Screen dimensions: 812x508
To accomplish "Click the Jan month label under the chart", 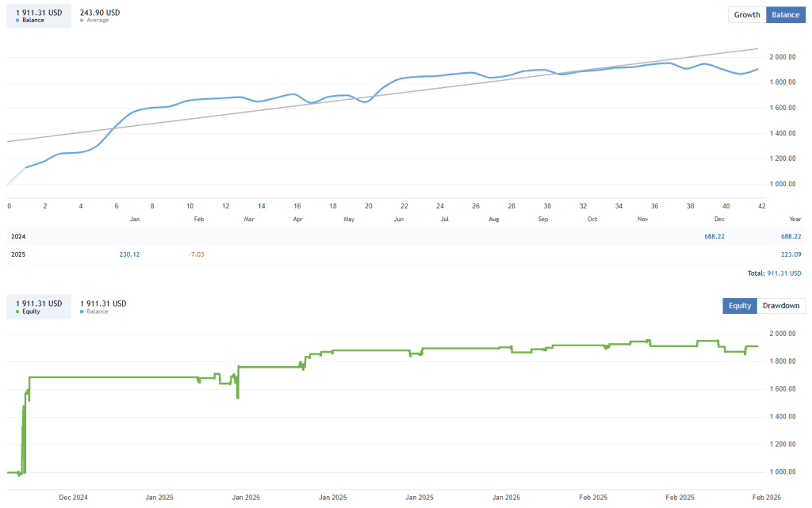I will 135,219.
